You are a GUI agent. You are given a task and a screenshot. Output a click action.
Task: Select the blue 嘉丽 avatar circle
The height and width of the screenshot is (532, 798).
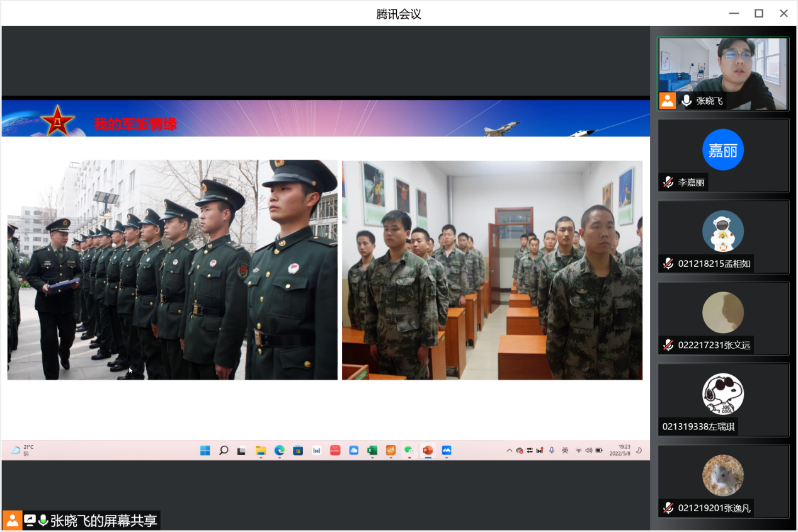point(723,150)
